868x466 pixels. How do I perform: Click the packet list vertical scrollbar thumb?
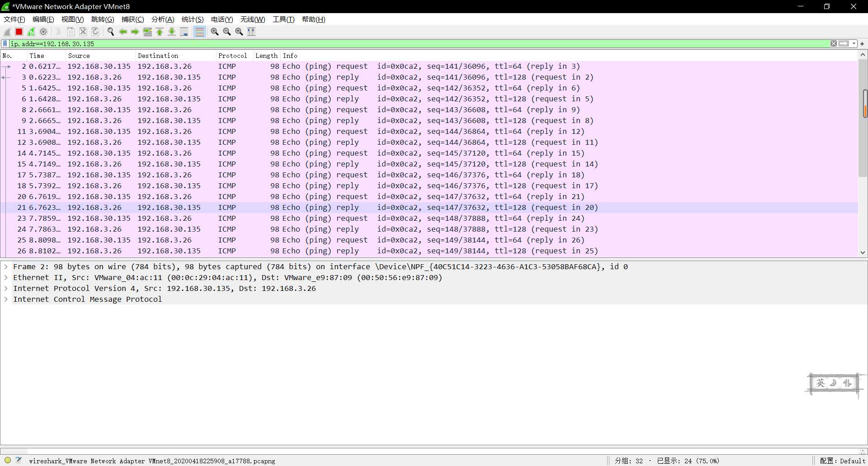click(x=863, y=119)
